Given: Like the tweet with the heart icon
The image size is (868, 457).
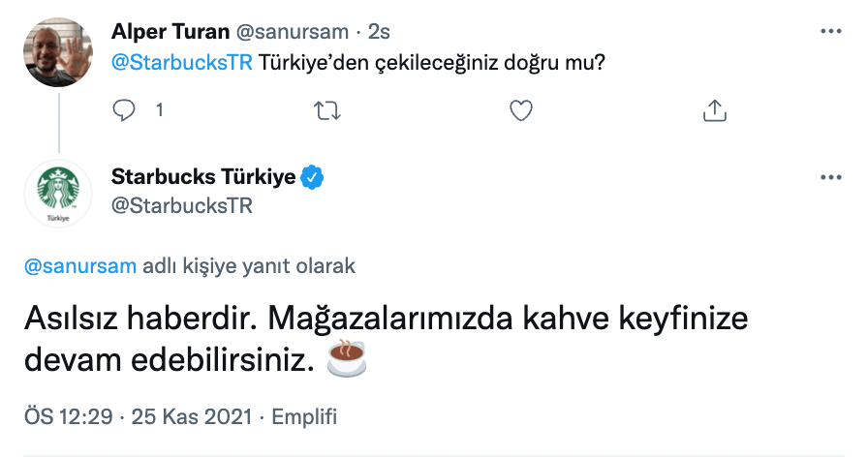Looking at the screenshot, I should coord(521,110).
